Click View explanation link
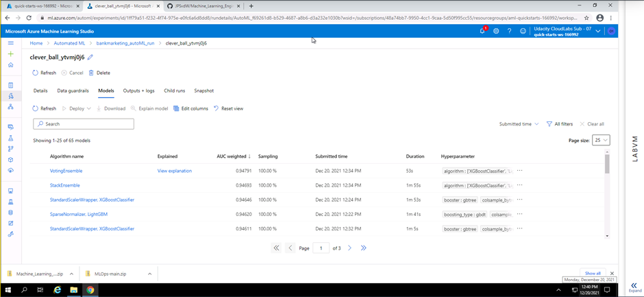This screenshot has width=644, height=297. pyautogui.click(x=175, y=171)
